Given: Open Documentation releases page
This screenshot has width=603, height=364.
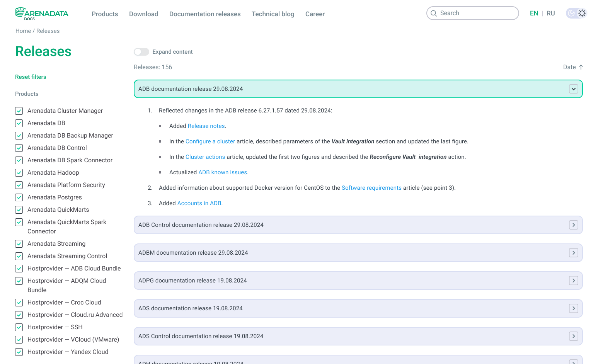Looking at the screenshot, I should pos(205,14).
